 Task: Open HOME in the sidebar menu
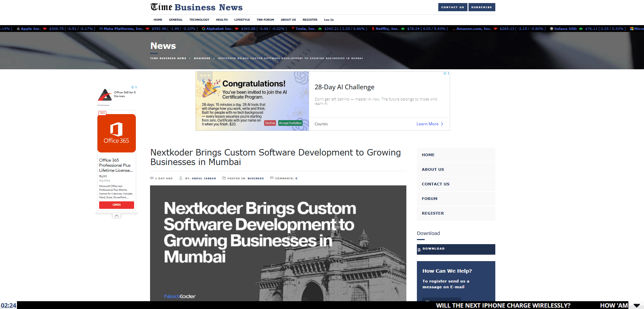[x=456, y=155]
